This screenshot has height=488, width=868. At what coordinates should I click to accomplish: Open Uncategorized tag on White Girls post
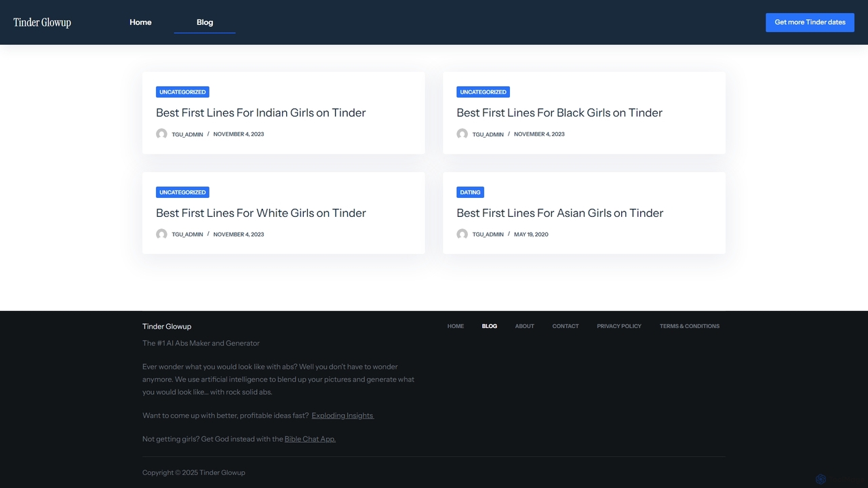182,192
